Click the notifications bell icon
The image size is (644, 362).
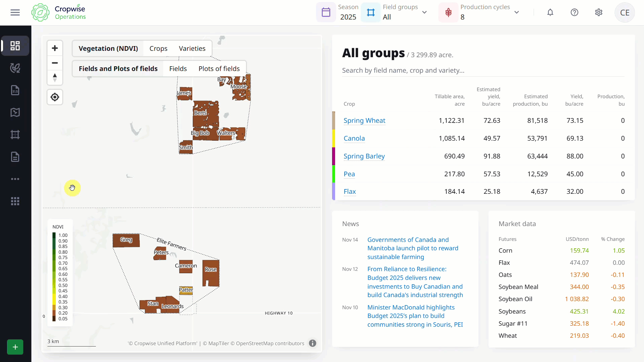pyautogui.click(x=550, y=12)
